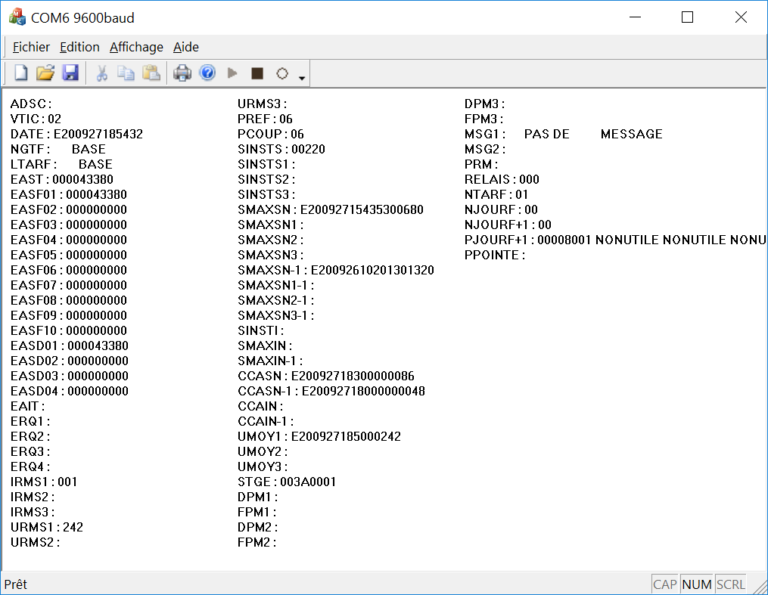Viewport: 768px width, 595px height.
Task: Click the circle record icon
Action: coord(282,73)
